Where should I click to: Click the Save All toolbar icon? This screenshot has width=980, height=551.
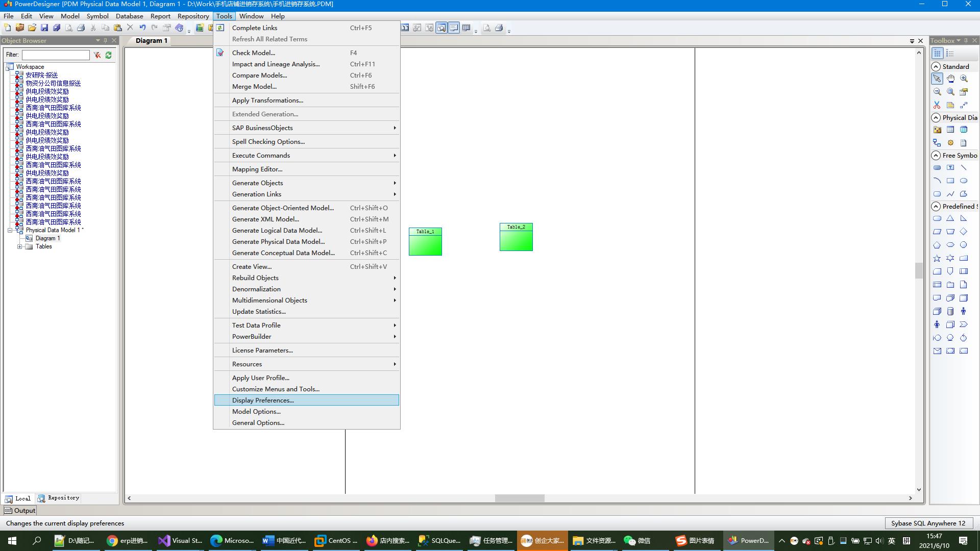coord(57,28)
